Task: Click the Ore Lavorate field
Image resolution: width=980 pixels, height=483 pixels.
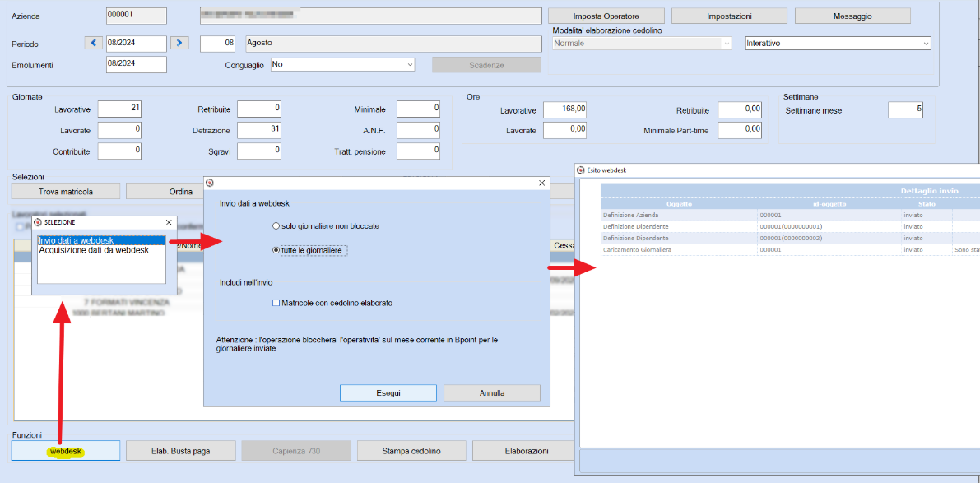Action: [565, 130]
